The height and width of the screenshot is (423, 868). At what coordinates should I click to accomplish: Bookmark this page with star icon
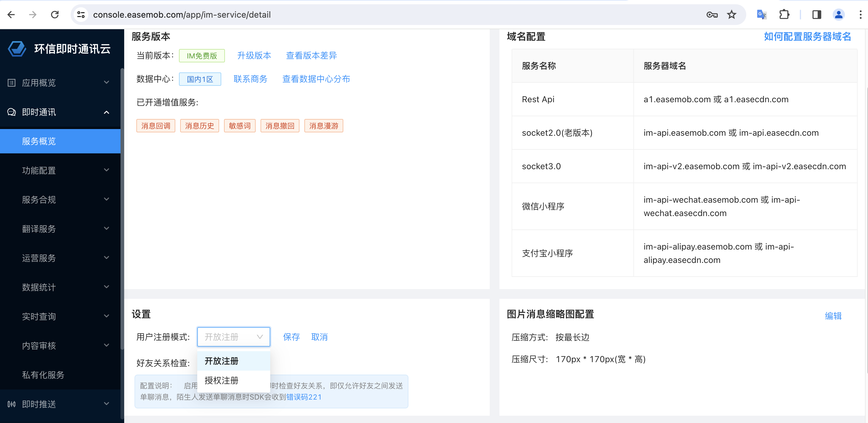click(732, 15)
